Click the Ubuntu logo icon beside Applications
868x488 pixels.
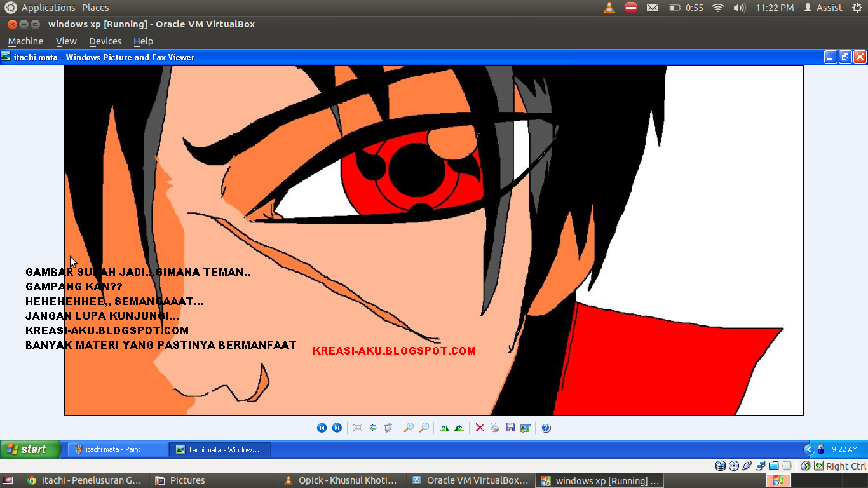[11, 8]
